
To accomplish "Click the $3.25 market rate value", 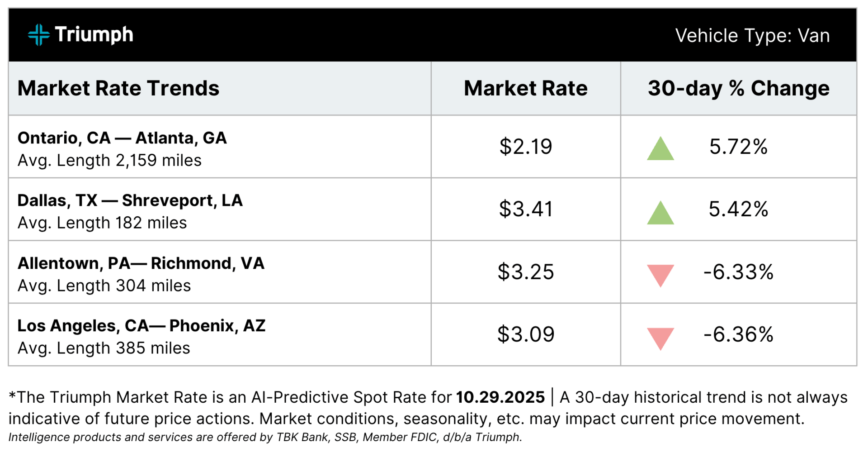I will (526, 272).
